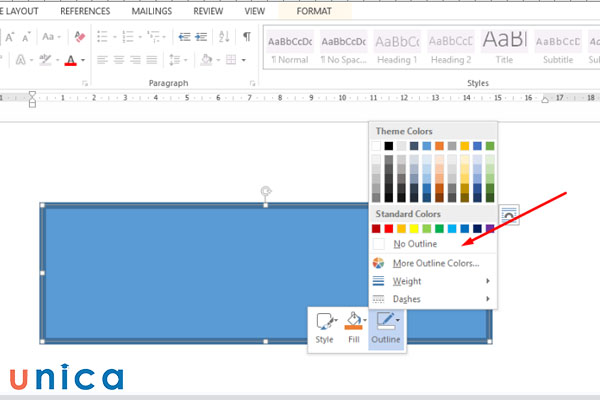Click the Style button in mini toolbar
The image size is (600, 400).
(x=325, y=327)
